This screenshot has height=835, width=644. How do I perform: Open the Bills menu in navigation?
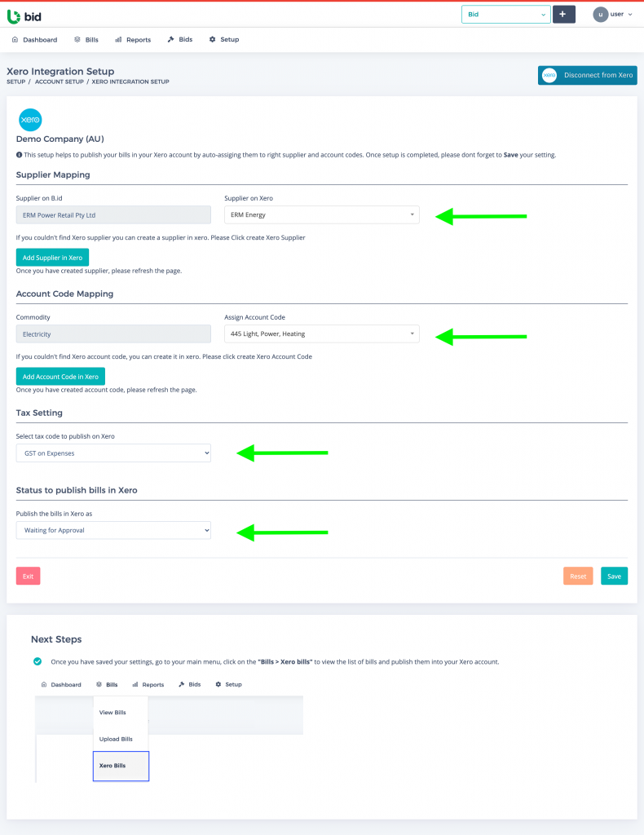pos(86,39)
